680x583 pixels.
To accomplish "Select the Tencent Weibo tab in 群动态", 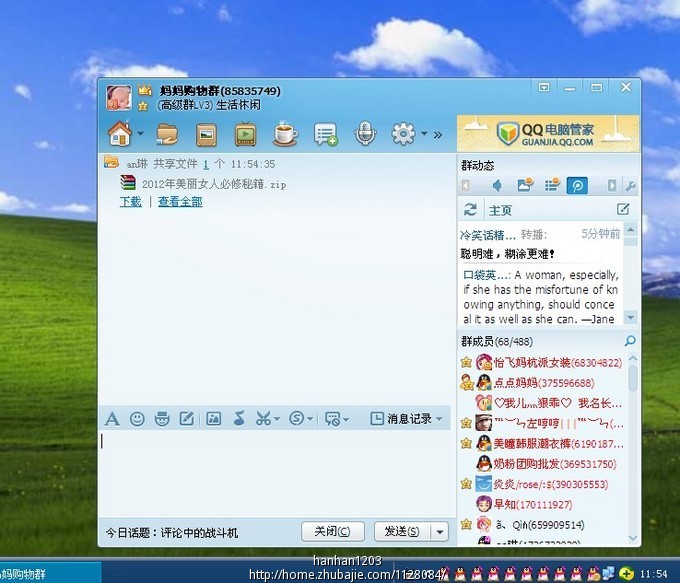I will click(577, 186).
